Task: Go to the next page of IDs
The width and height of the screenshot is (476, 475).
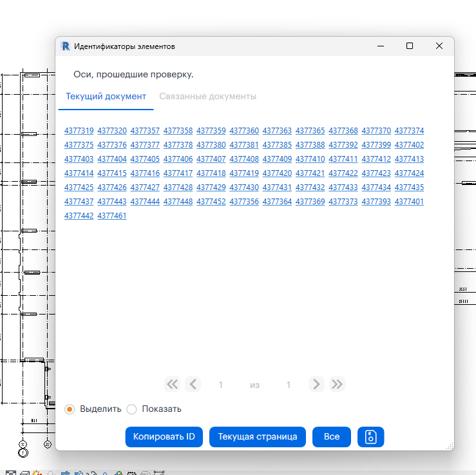Action: (x=316, y=384)
